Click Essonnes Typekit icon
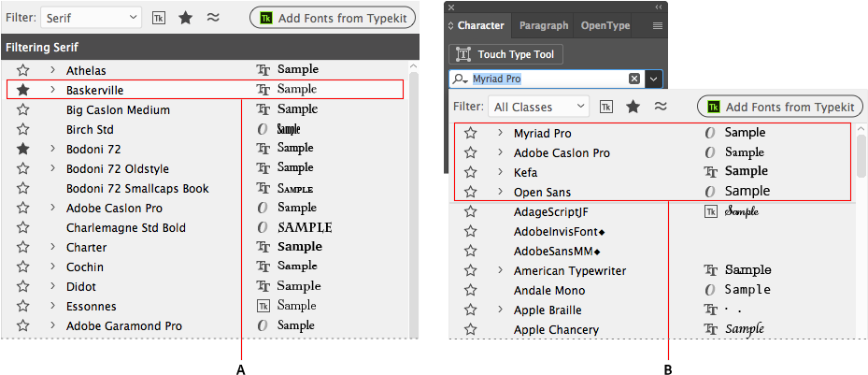Viewport: 868px width, 375px height. (263, 306)
